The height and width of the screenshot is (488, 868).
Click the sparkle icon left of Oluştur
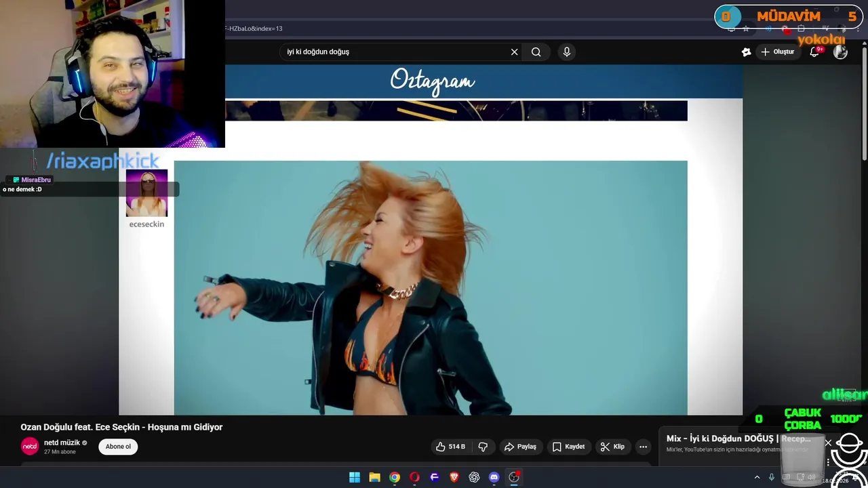[747, 52]
